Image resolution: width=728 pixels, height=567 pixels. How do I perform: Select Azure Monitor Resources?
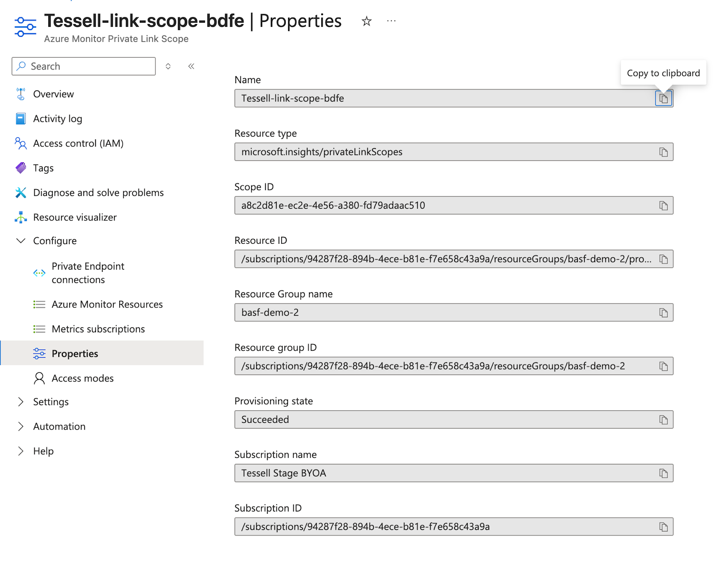tap(107, 304)
